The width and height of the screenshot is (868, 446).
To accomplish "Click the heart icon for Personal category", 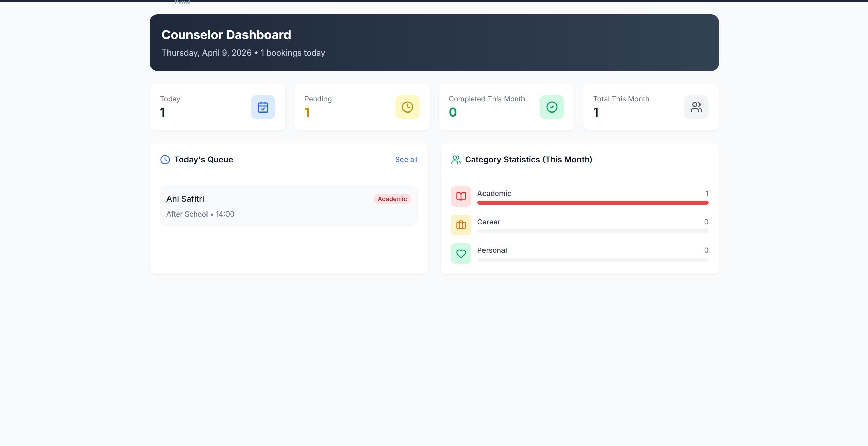I will (461, 253).
